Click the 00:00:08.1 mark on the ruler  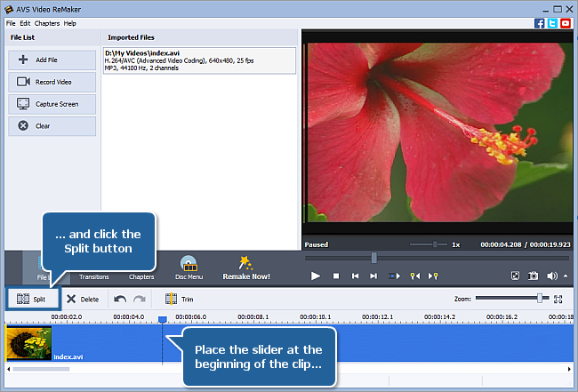(253, 316)
